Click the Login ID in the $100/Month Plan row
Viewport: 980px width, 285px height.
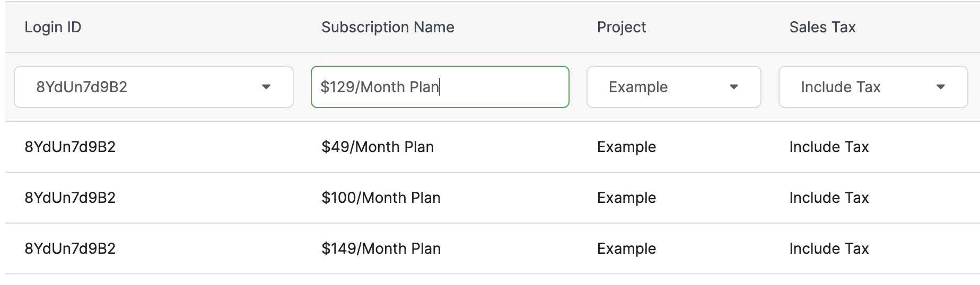pyautogui.click(x=70, y=198)
